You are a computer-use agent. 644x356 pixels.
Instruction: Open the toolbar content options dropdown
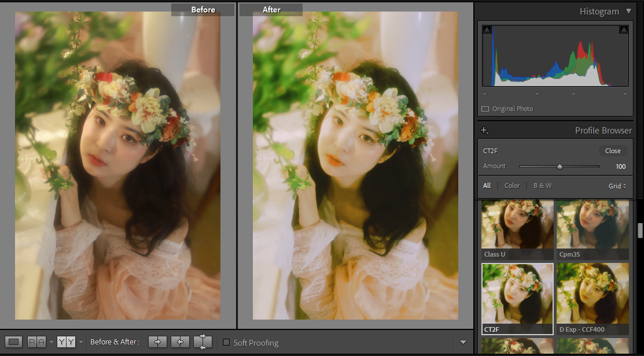click(463, 342)
